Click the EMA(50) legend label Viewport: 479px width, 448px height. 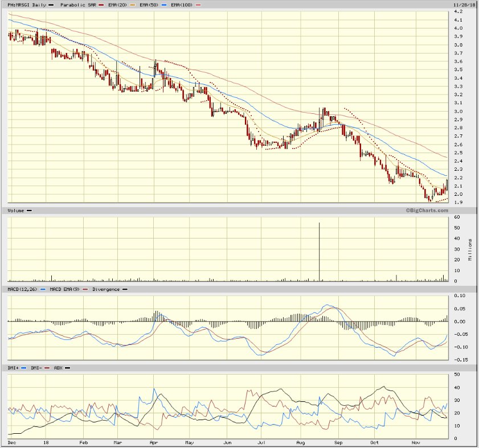click(149, 5)
